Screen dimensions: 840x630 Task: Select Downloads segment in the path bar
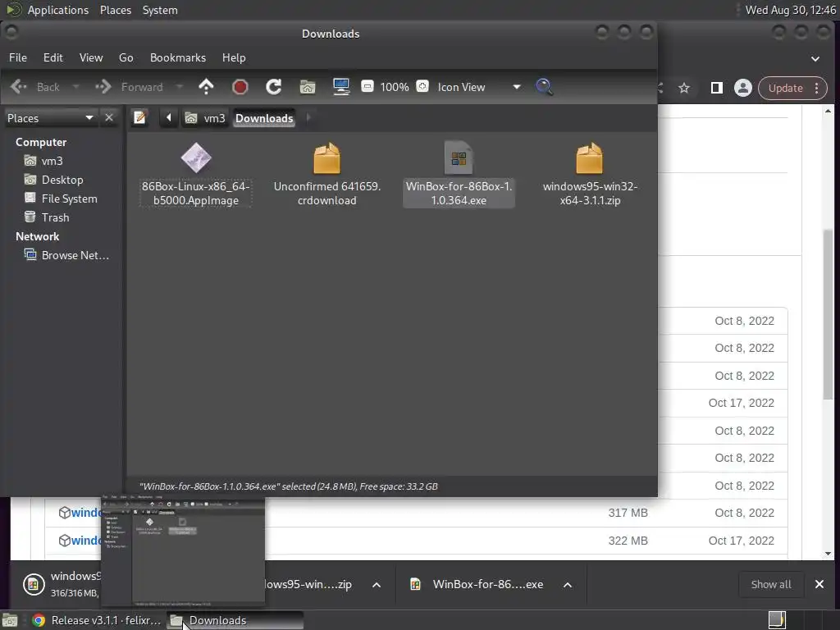[264, 118]
